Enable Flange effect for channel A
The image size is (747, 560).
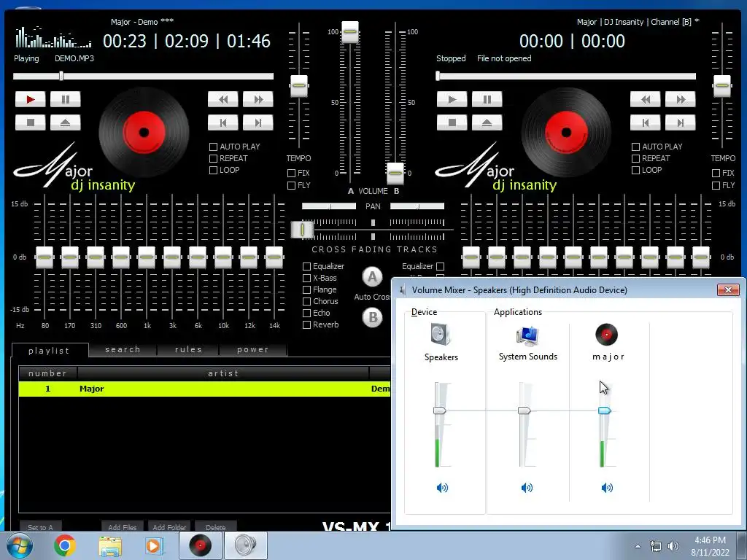[307, 289]
